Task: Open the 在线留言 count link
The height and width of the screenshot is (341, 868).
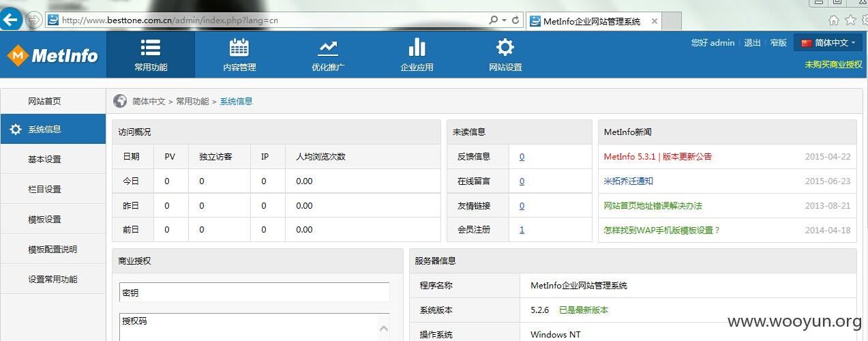Action: pos(522,181)
